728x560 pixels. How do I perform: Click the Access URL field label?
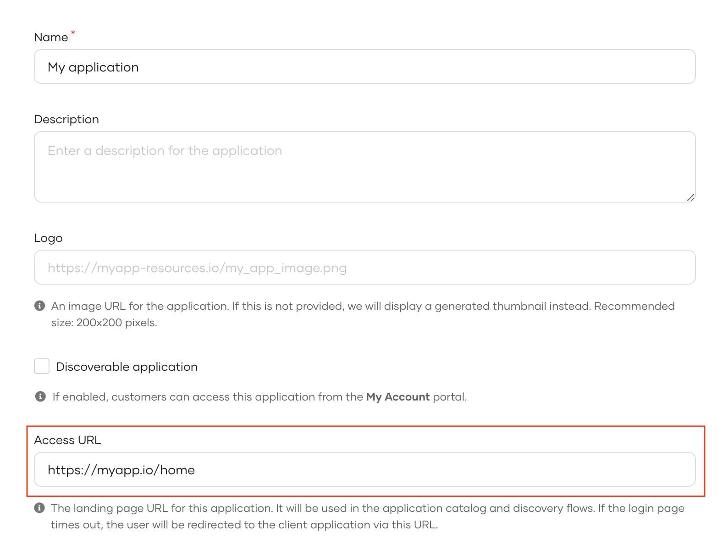tap(67, 439)
